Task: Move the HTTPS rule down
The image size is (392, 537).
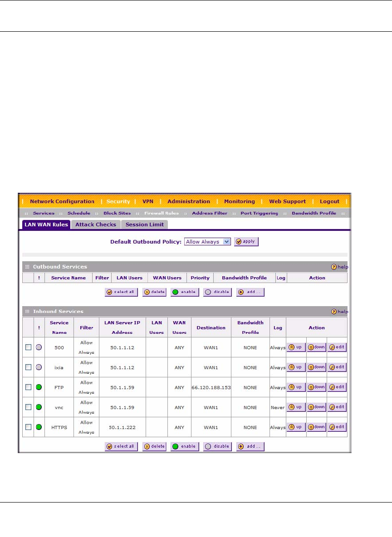Action: point(316,427)
